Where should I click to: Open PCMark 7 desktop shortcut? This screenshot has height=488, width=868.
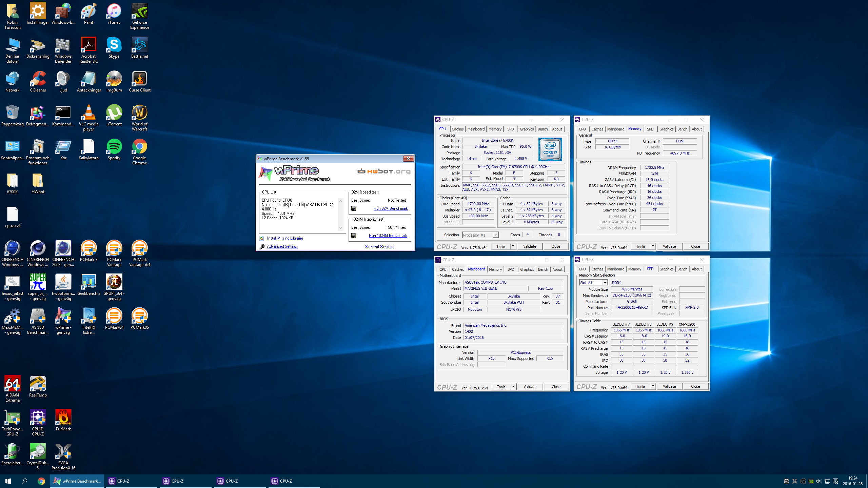click(88, 251)
